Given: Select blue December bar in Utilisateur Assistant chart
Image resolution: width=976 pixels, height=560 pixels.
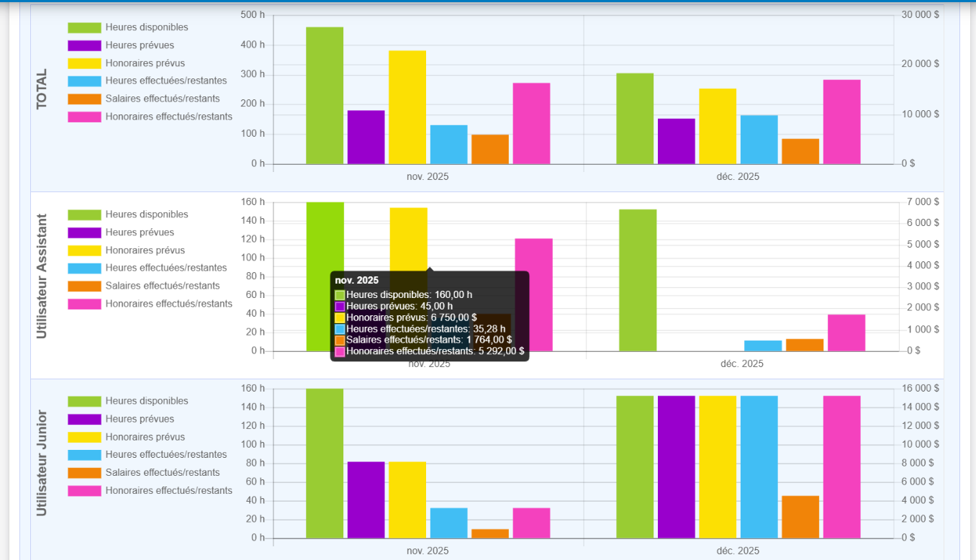Looking at the screenshot, I should 762,346.
